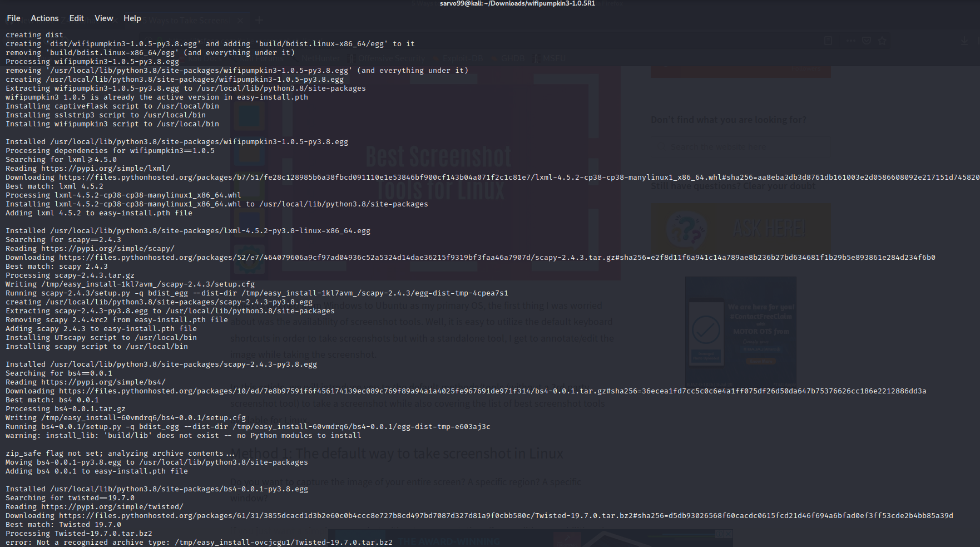
Task: Click the Twisted-19.7.0.tar.bz2 download URL line
Action: pos(479,516)
